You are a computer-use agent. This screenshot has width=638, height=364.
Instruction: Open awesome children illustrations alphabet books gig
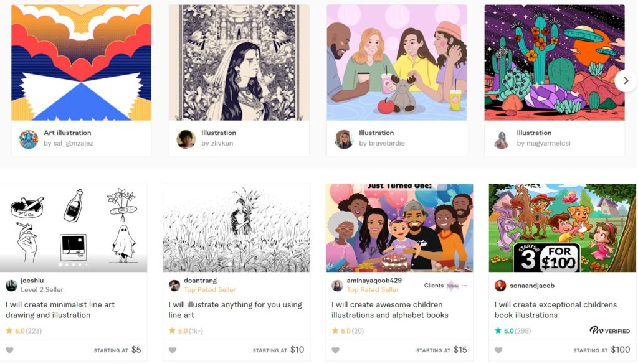(390, 310)
